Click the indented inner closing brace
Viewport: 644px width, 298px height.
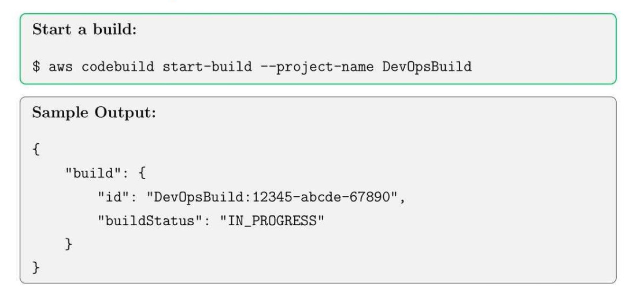(x=68, y=244)
